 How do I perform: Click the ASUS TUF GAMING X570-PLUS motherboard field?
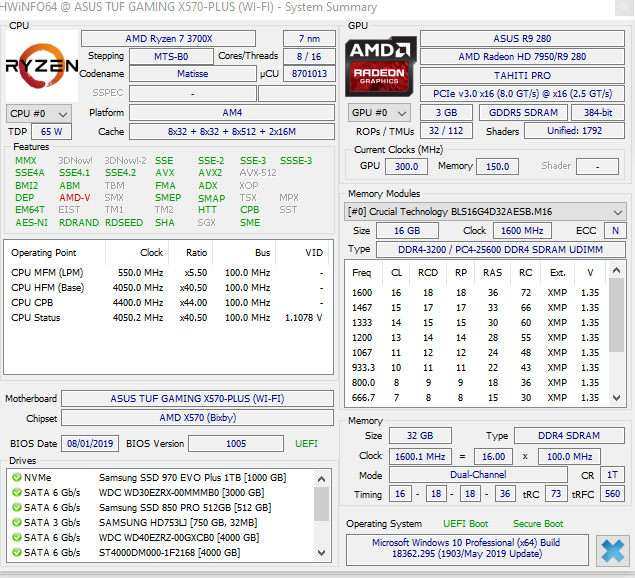tap(197, 399)
